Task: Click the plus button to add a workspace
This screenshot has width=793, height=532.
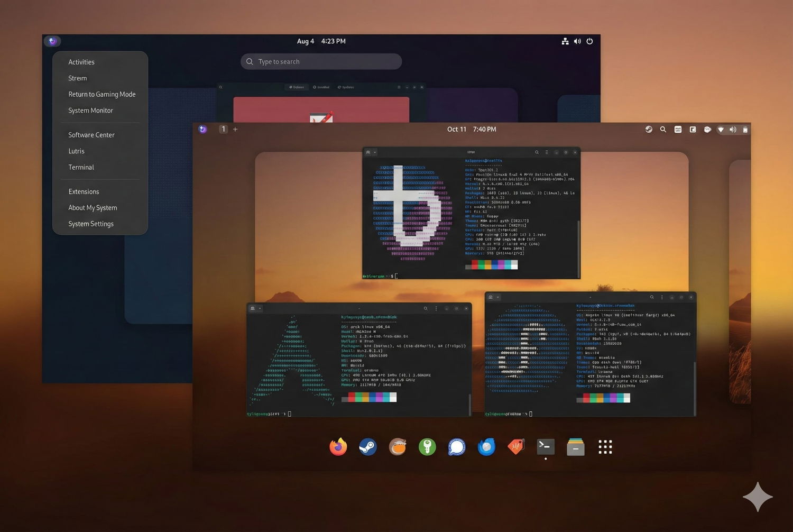Action: click(235, 129)
